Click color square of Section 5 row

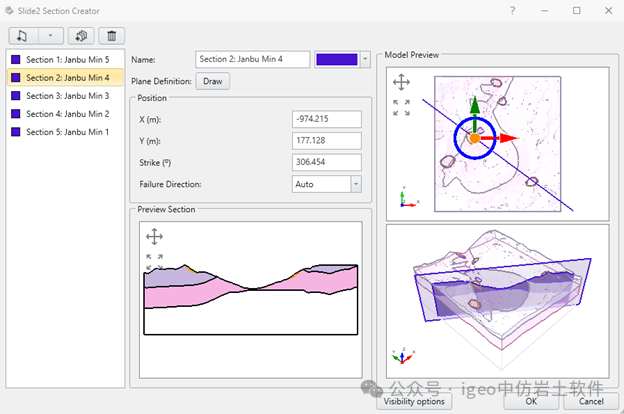pyautogui.click(x=16, y=132)
